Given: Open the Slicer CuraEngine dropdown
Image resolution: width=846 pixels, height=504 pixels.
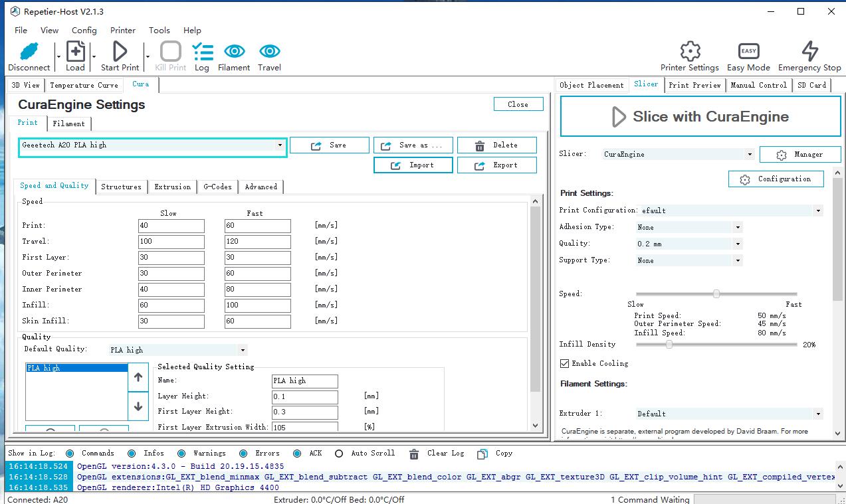Looking at the screenshot, I should pos(750,154).
